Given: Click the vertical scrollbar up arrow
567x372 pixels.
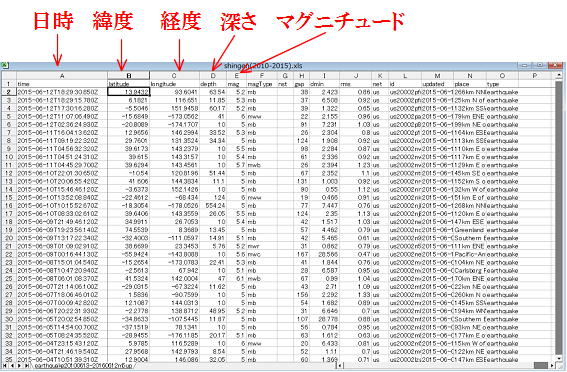Looking at the screenshot, I should click(x=559, y=76).
